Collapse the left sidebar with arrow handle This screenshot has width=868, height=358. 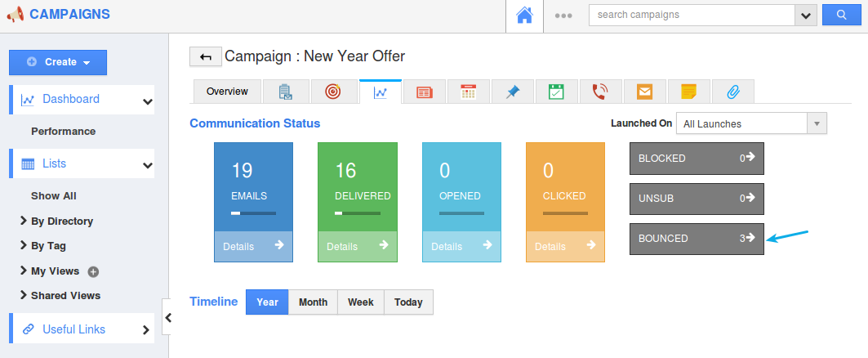(x=167, y=318)
